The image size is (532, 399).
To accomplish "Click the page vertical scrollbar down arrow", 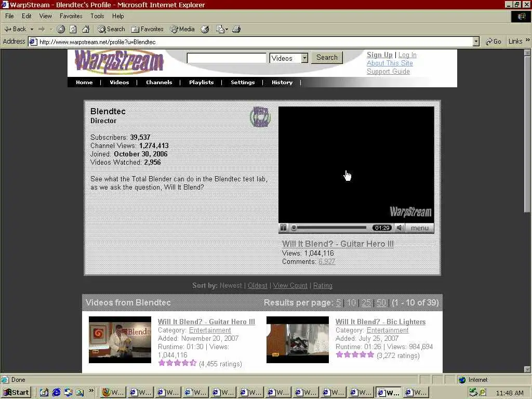I will 527,369.
